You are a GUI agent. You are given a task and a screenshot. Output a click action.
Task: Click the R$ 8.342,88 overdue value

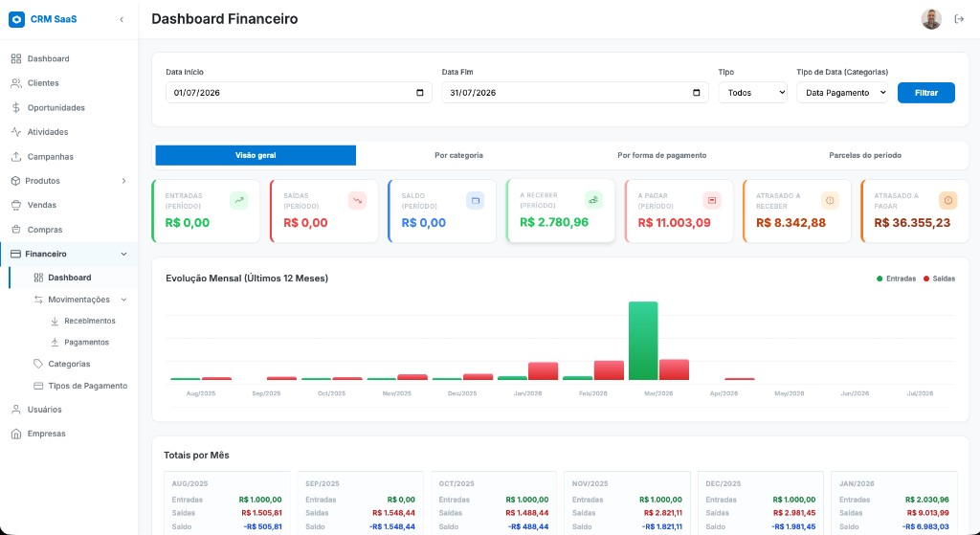click(x=791, y=222)
